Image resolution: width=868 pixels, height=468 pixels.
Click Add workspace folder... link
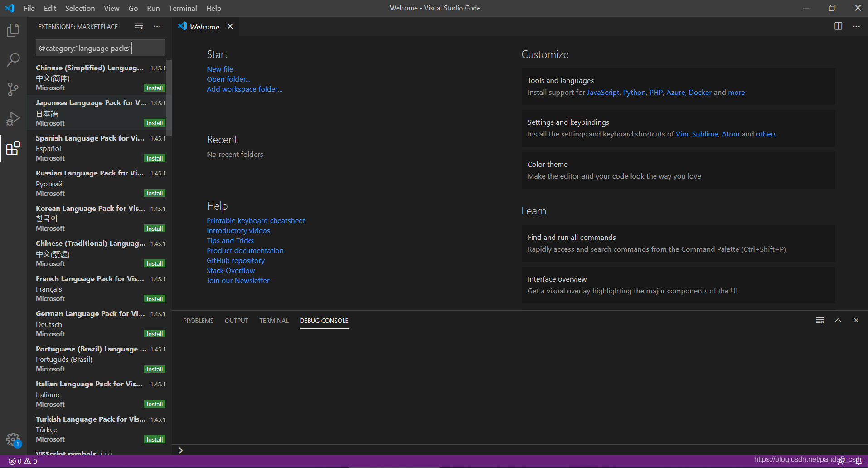tap(244, 89)
